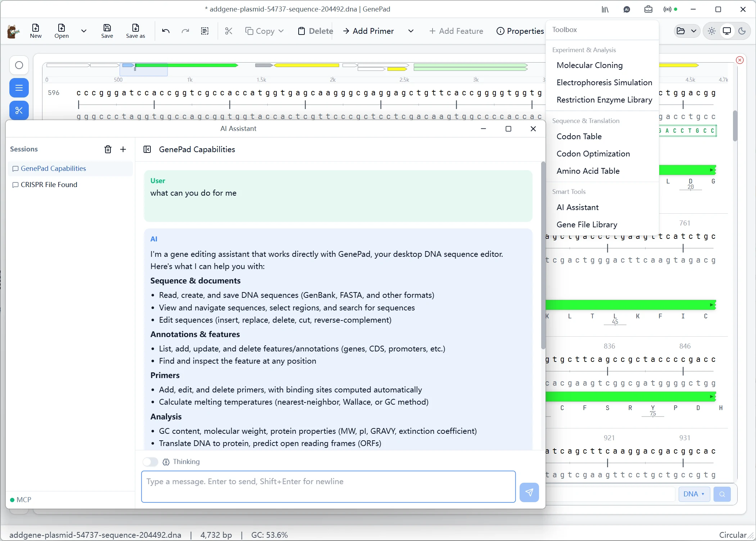Cut selection with scissors icon

[x=228, y=31]
